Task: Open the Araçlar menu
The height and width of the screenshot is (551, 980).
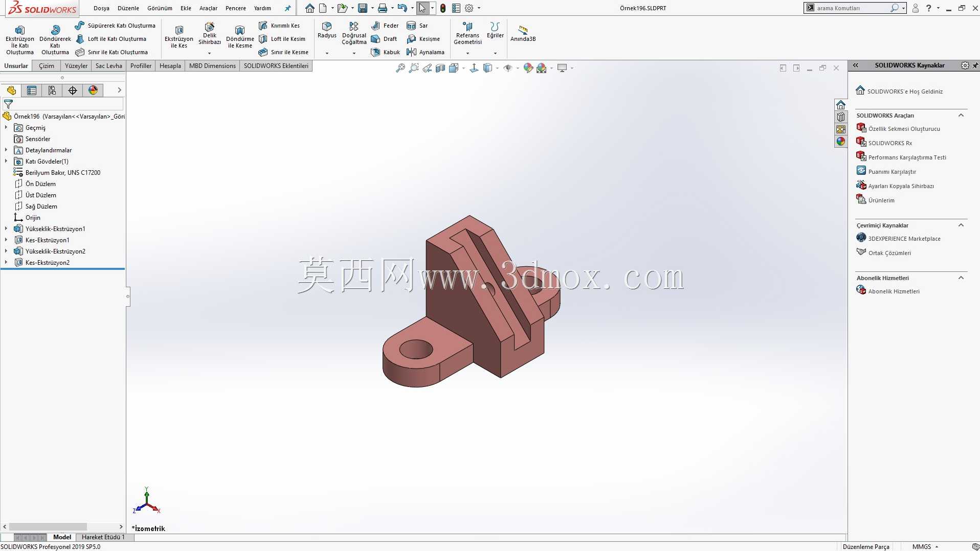Action: [208, 8]
